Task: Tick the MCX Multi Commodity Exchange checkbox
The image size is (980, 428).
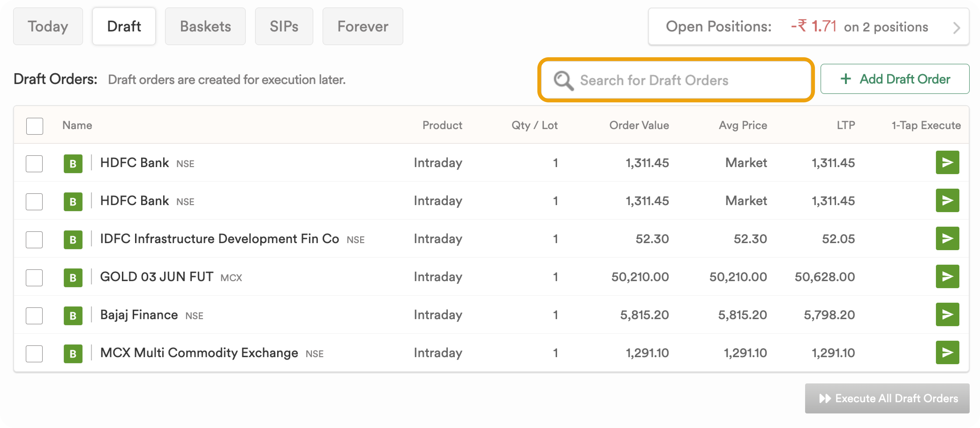Action: 34,354
